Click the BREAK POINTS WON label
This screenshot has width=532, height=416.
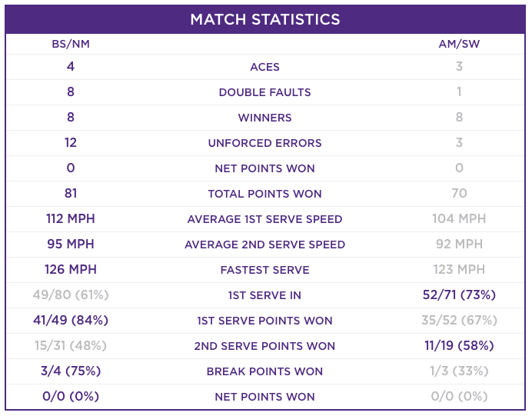pos(264,371)
